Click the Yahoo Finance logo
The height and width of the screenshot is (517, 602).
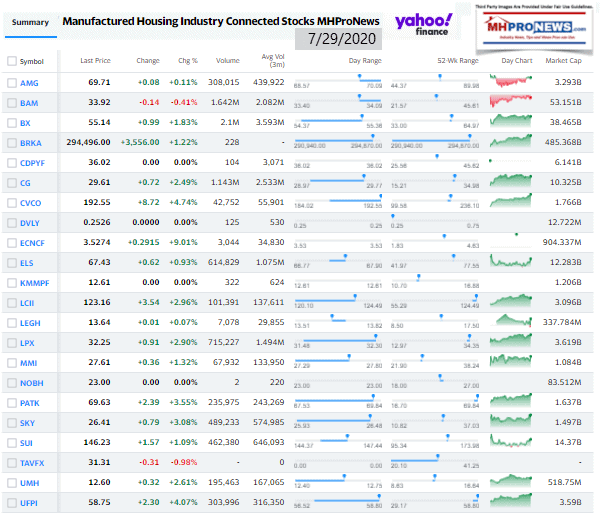tap(423, 24)
